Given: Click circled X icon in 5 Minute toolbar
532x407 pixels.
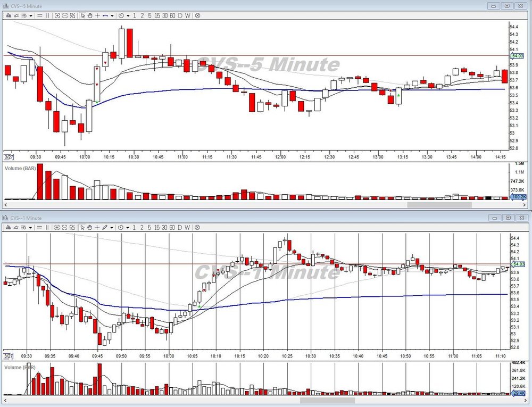Looking at the screenshot, I should tap(197, 15).
